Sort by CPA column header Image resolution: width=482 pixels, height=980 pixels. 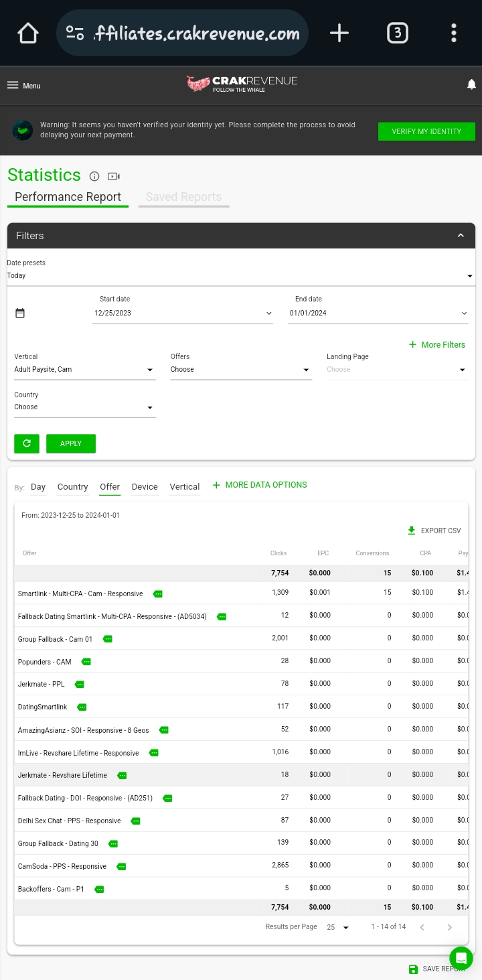[426, 553]
